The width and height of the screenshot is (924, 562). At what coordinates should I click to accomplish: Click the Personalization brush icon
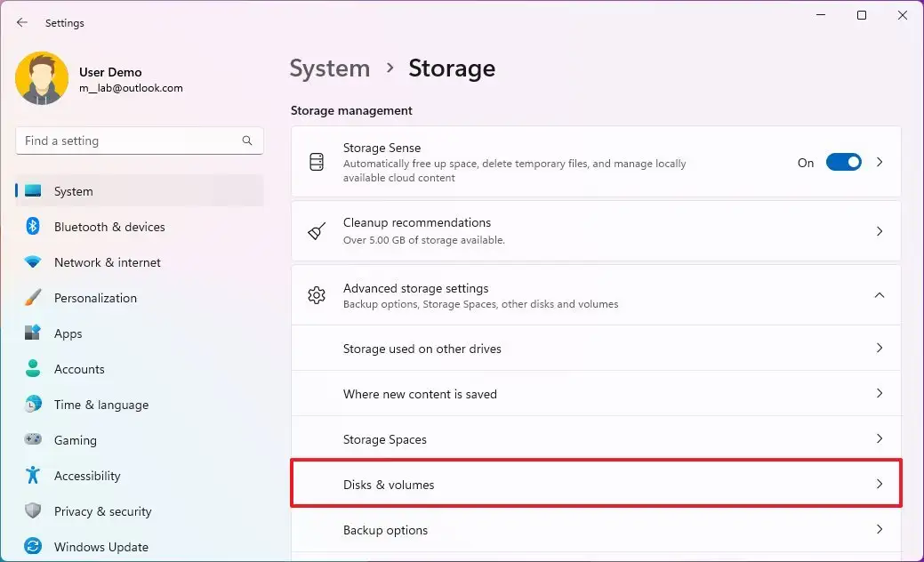click(x=32, y=298)
